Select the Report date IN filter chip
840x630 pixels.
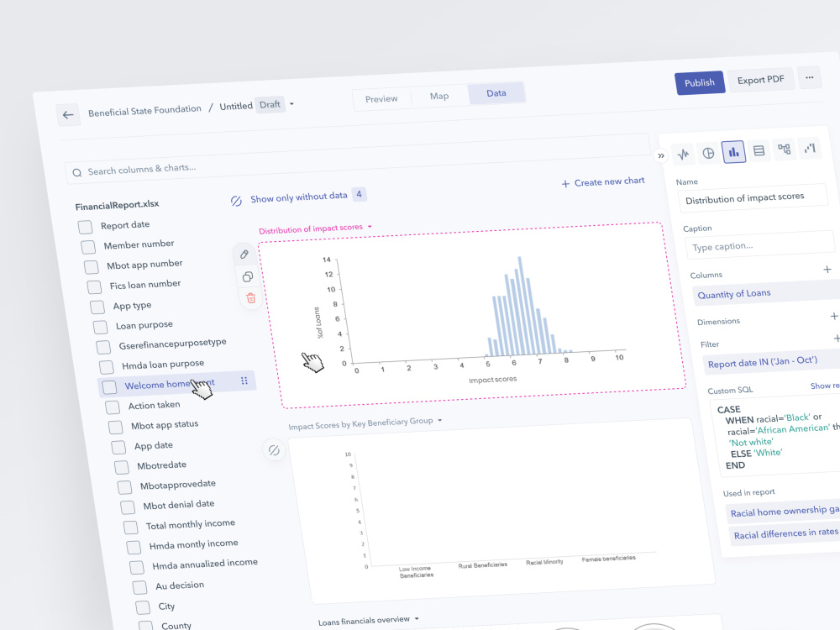pyautogui.click(x=773, y=362)
